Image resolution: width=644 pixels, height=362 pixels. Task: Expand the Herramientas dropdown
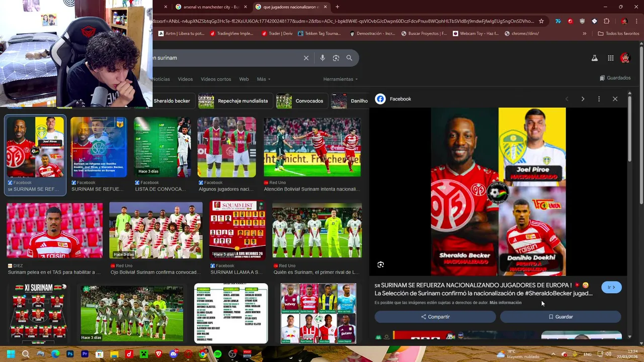coord(341,79)
